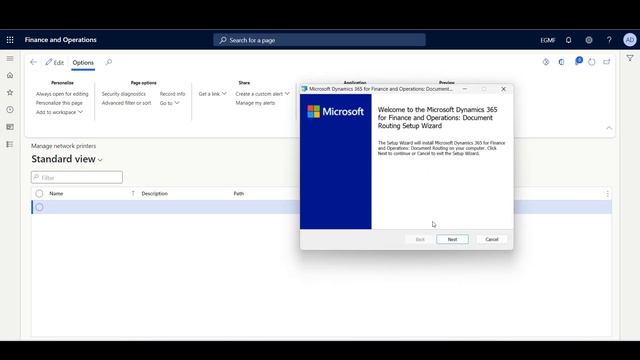Open Advanced filter or sort
The image size is (640, 360).
coord(127,103)
